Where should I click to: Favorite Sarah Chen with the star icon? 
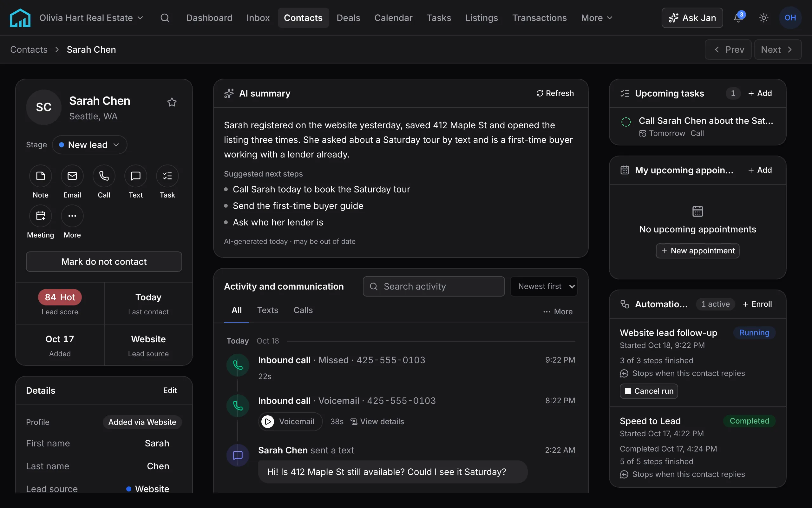pos(172,102)
